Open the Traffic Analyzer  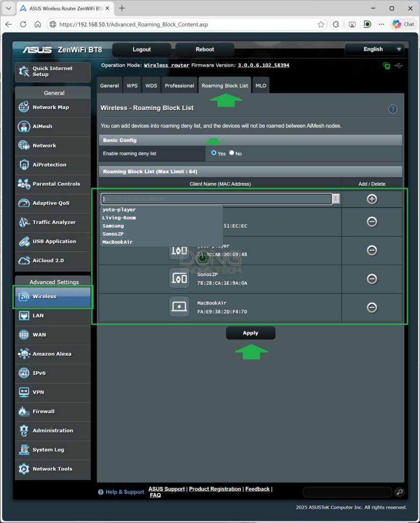(53, 222)
